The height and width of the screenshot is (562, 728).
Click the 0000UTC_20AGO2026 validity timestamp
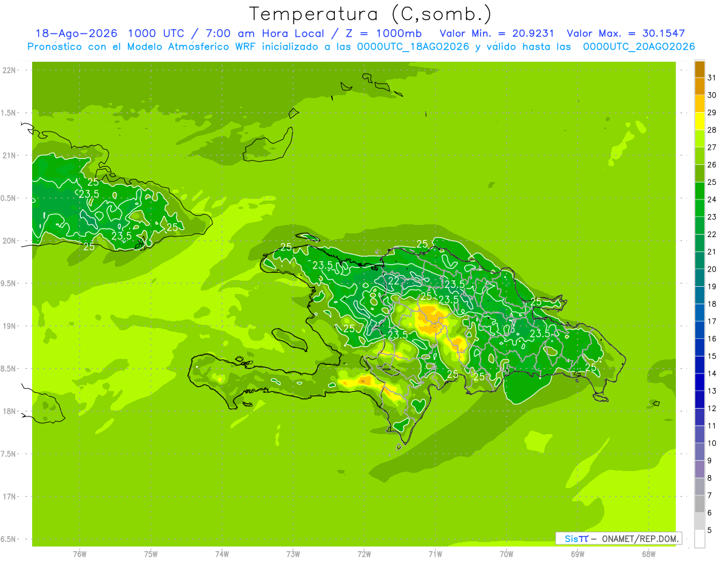click(639, 47)
